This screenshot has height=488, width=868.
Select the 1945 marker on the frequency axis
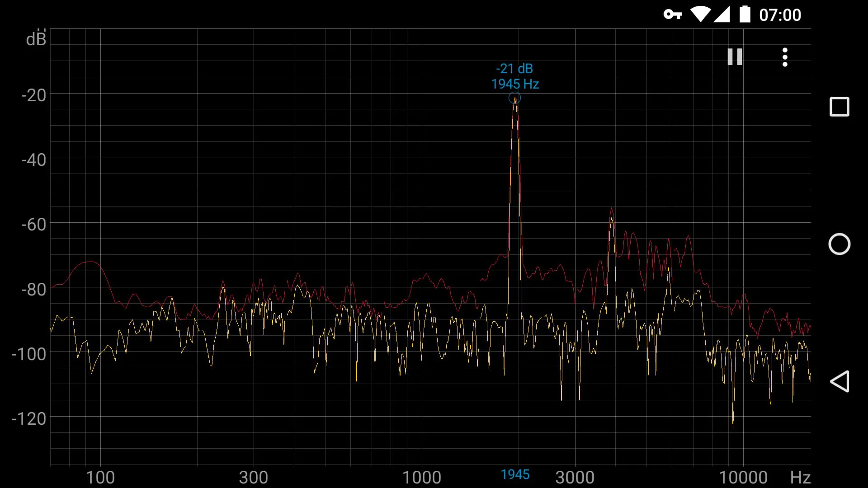coord(515,474)
